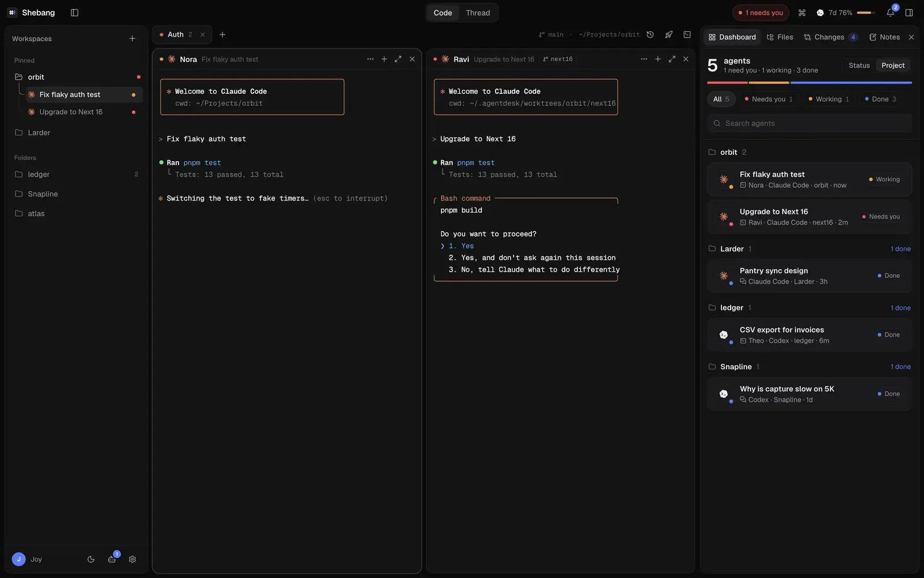Screen dimensions: 924x578
Task: Open the command palette icon
Action: click(x=802, y=13)
